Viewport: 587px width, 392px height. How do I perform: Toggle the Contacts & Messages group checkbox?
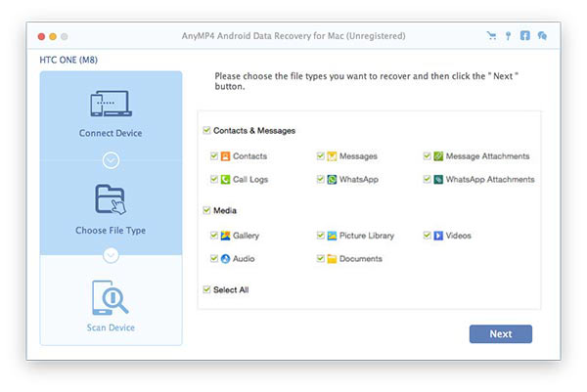pyautogui.click(x=205, y=130)
